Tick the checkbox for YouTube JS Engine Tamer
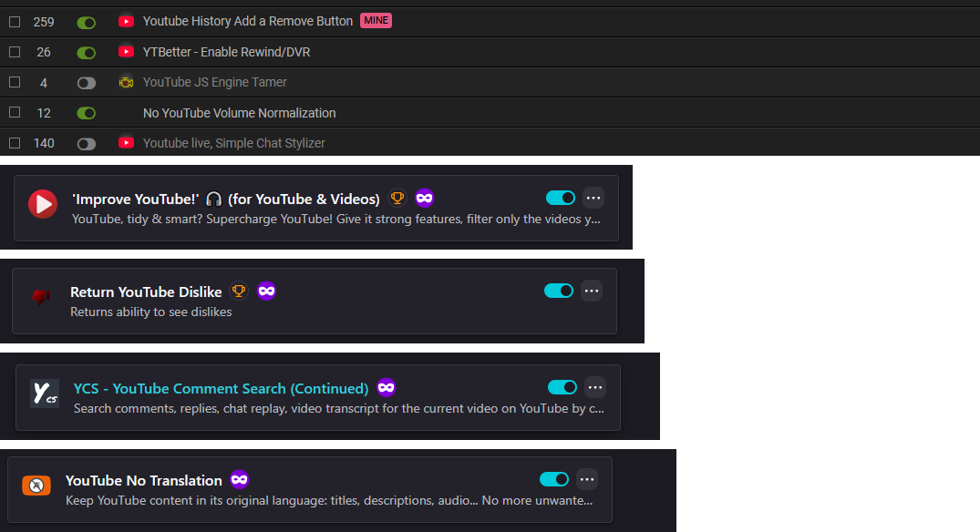Screen dimensions: 980x532 (x=15, y=82)
